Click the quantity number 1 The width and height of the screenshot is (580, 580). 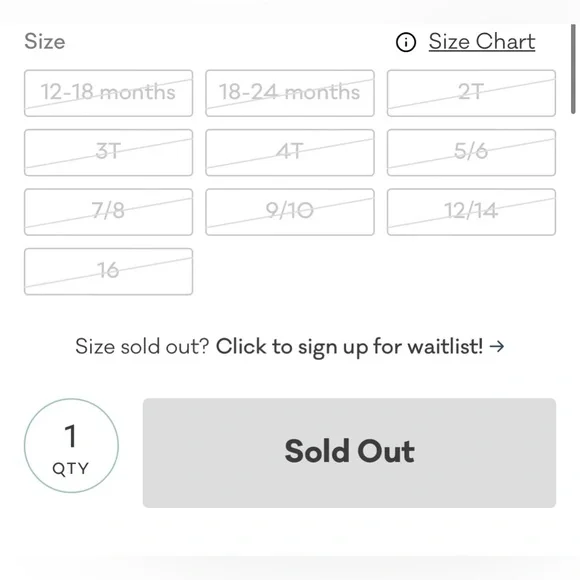click(x=71, y=436)
